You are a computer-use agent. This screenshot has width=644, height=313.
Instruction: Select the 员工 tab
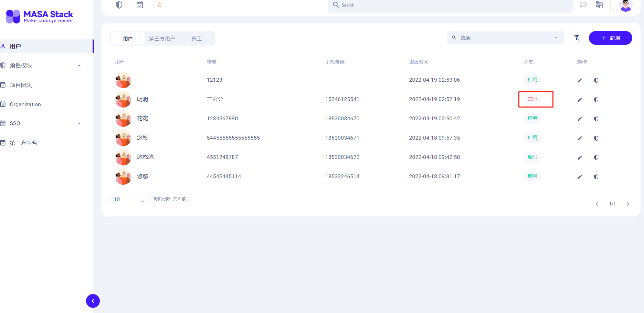[x=197, y=38]
